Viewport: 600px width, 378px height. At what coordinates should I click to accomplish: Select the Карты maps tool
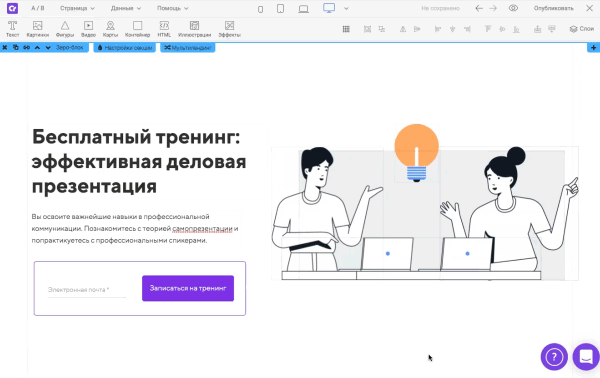[x=110, y=29]
